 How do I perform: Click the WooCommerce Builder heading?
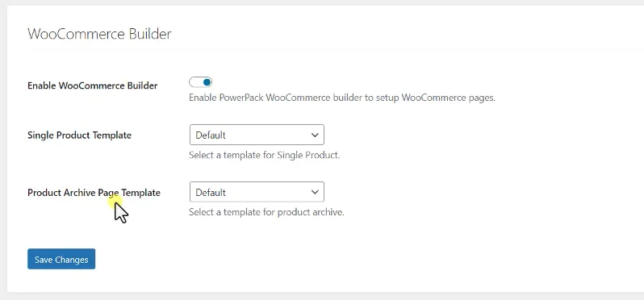99,34
